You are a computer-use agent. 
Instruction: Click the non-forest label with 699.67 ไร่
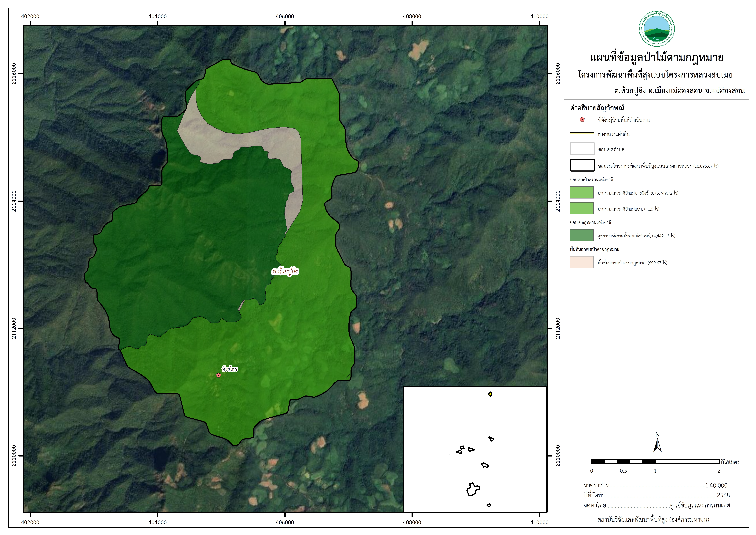coord(632,263)
